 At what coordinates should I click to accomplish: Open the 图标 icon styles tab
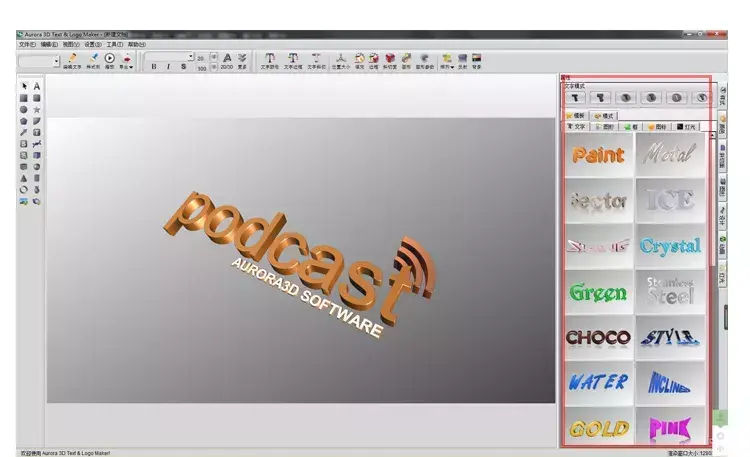coord(657,127)
